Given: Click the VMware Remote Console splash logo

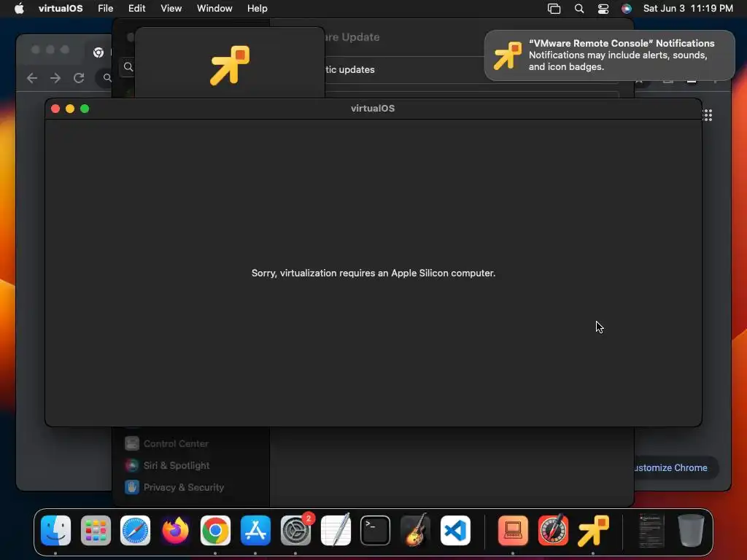Looking at the screenshot, I should [230, 65].
